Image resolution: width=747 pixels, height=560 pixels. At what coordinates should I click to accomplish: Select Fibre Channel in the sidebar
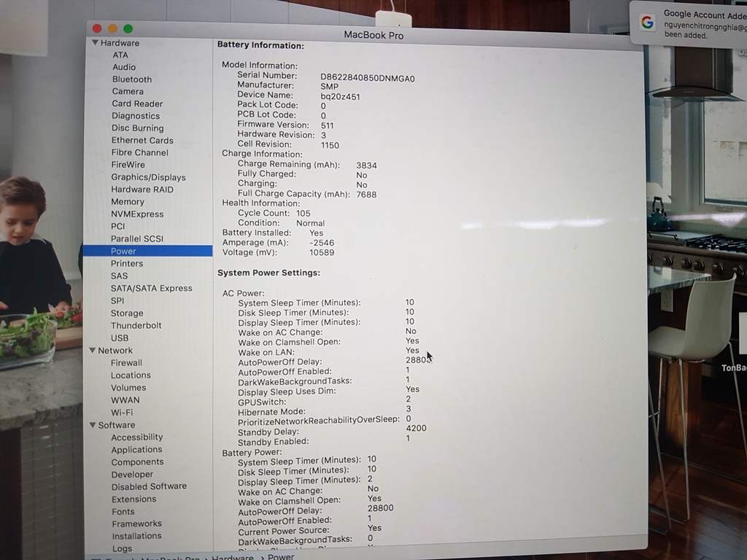coord(139,153)
